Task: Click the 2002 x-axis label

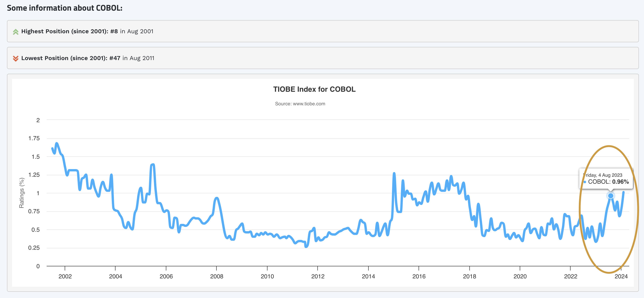Action: [x=65, y=276]
